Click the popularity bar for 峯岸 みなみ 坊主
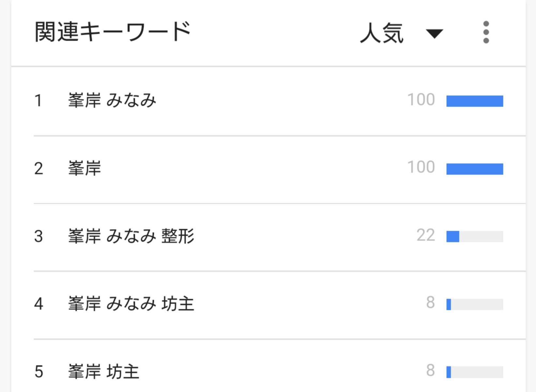The image size is (536, 392). tap(474, 304)
